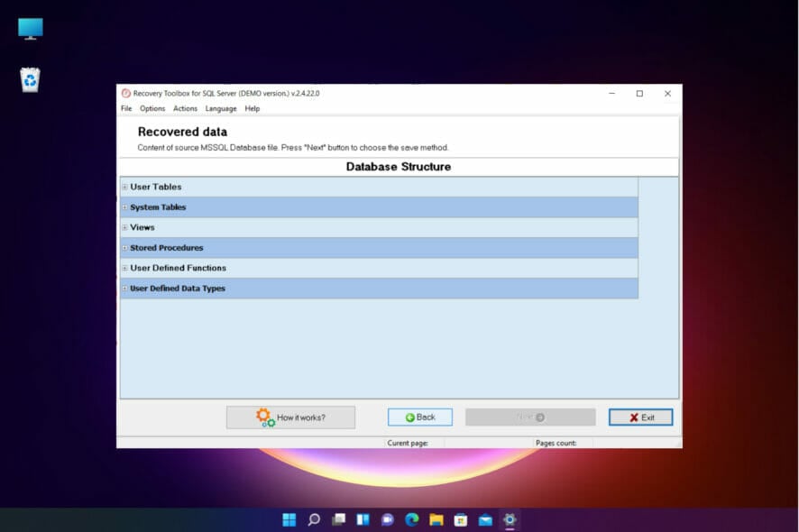Open the Language menu

[221, 108]
